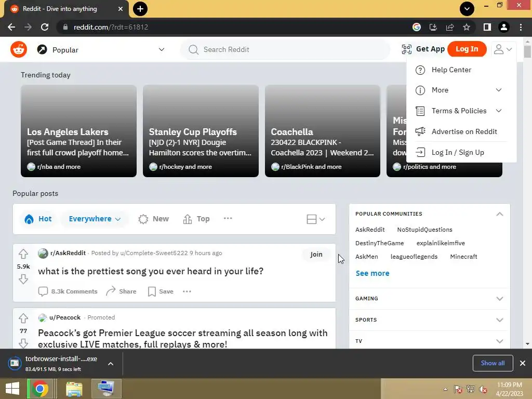Open Chrome three-dot menu
Viewport: 532px width, 399px height.
[x=521, y=27]
